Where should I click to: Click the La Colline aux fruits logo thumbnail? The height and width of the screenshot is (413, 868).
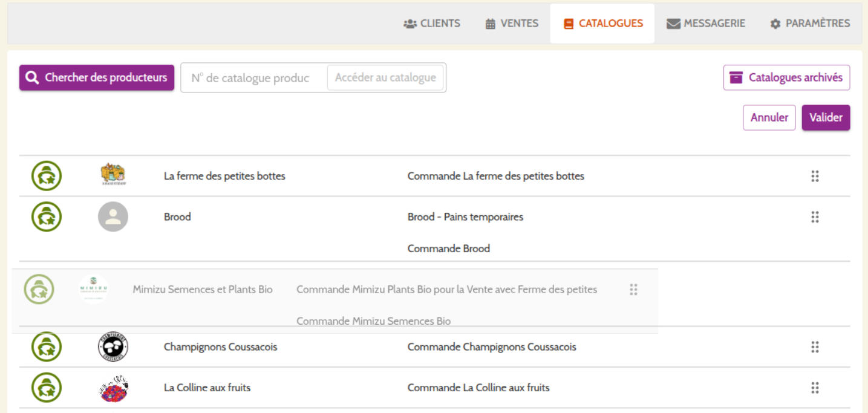[x=113, y=388]
